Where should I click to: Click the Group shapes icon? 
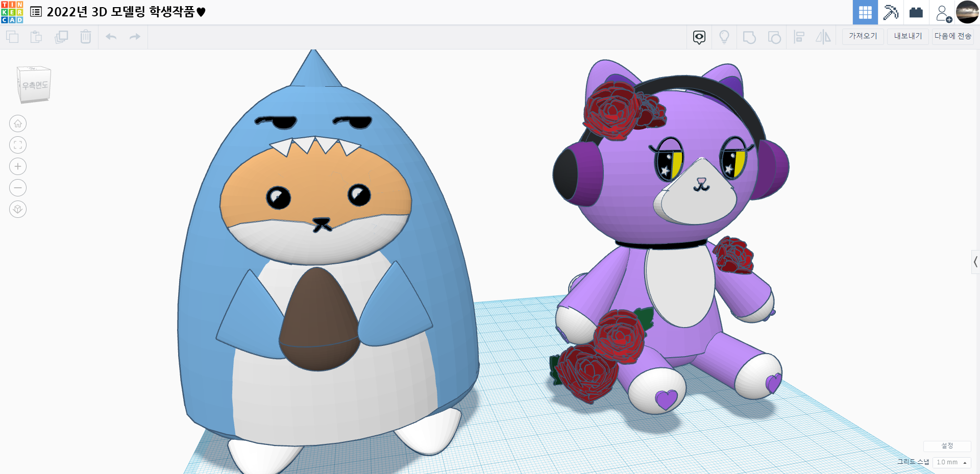749,37
